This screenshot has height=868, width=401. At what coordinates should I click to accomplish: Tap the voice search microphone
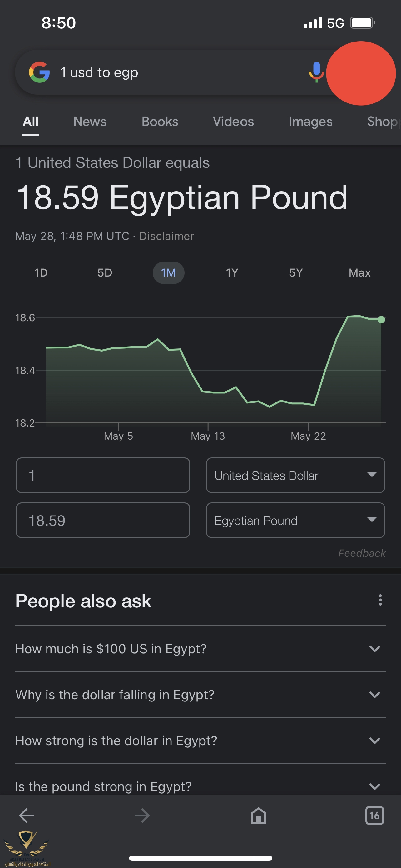[316, 72]
